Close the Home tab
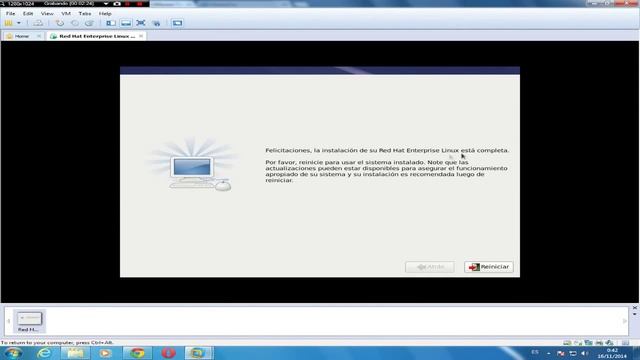Screen dimensions: 640x360 39,36
